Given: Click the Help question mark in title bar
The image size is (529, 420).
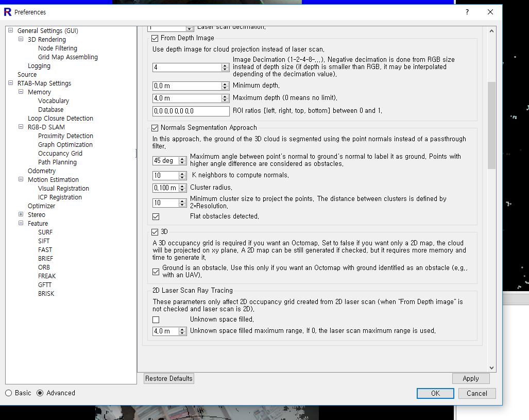Looking at the screenshot, I should 467,12.
